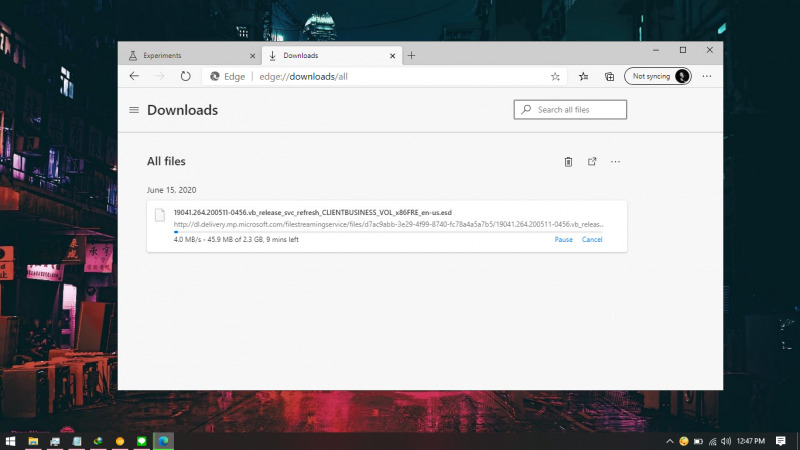The image size is (800, 450).
Task: Open a new tab
Action: point(411,55)
